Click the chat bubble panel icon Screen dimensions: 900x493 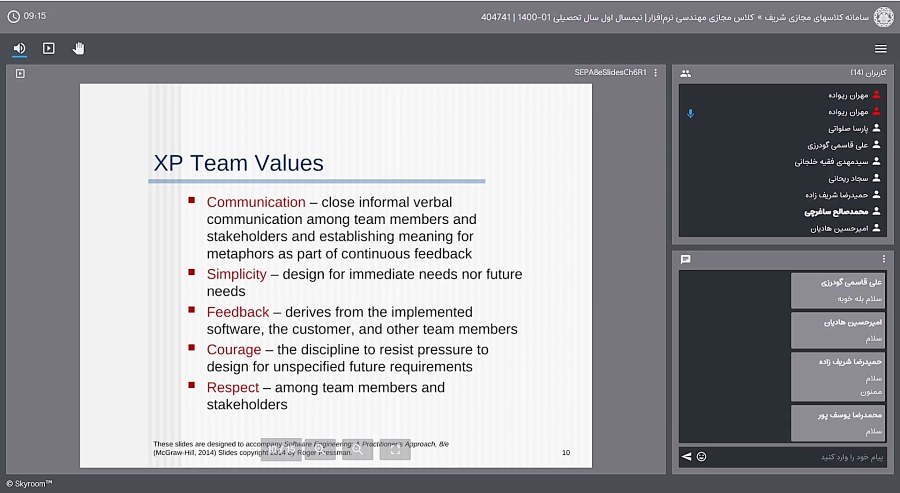coord(686,258)
